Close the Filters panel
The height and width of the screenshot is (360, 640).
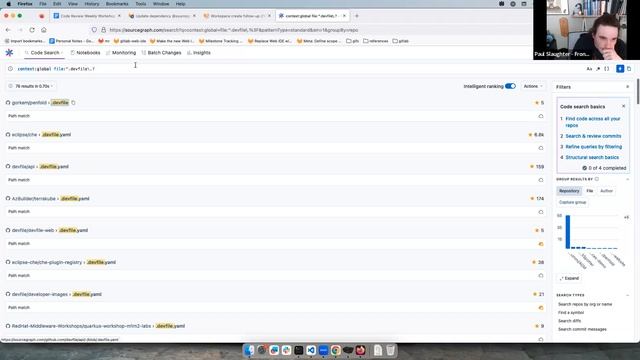click(x=628, y=87)
